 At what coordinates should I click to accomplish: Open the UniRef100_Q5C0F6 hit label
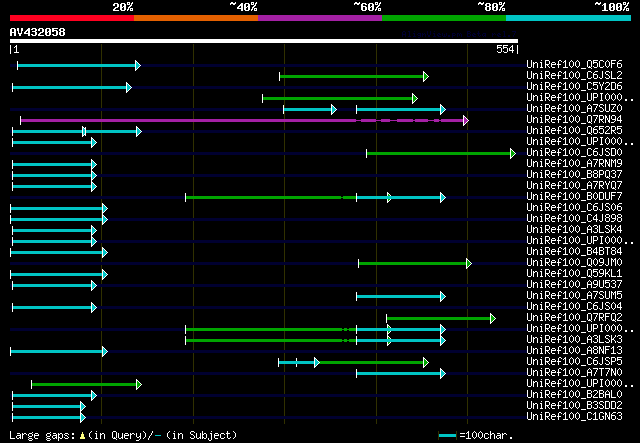coord(574,64)
